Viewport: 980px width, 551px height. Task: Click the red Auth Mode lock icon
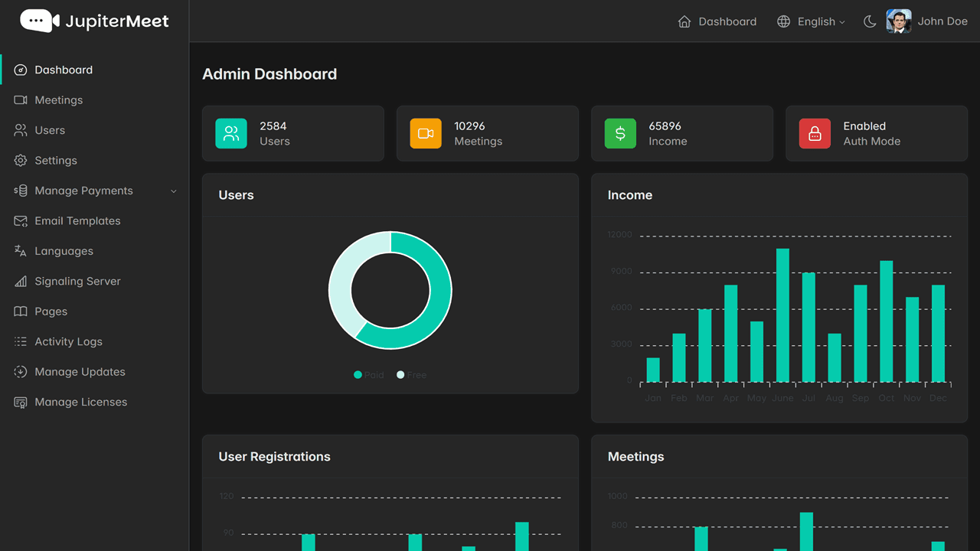click(815, 133)
